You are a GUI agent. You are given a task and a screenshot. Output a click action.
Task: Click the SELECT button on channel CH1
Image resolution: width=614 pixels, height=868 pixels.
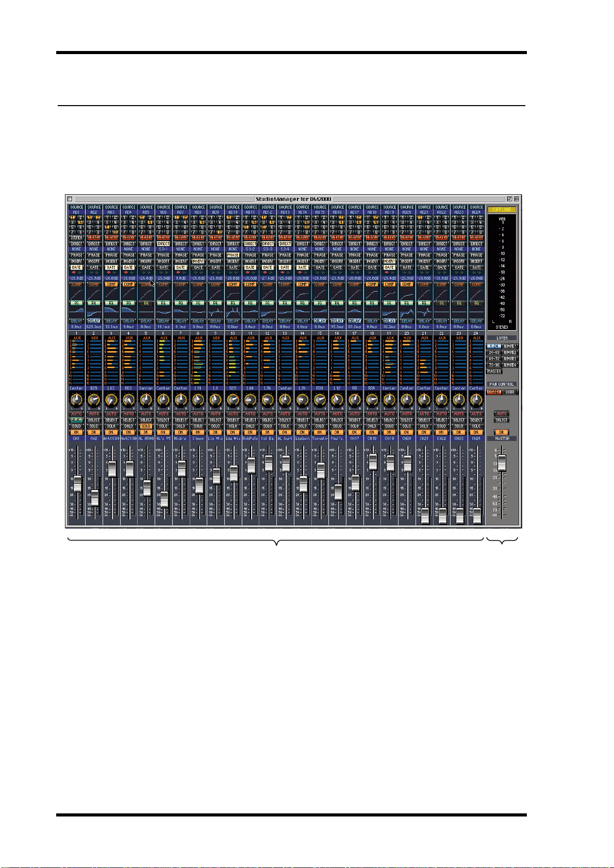tap(76, 420)
